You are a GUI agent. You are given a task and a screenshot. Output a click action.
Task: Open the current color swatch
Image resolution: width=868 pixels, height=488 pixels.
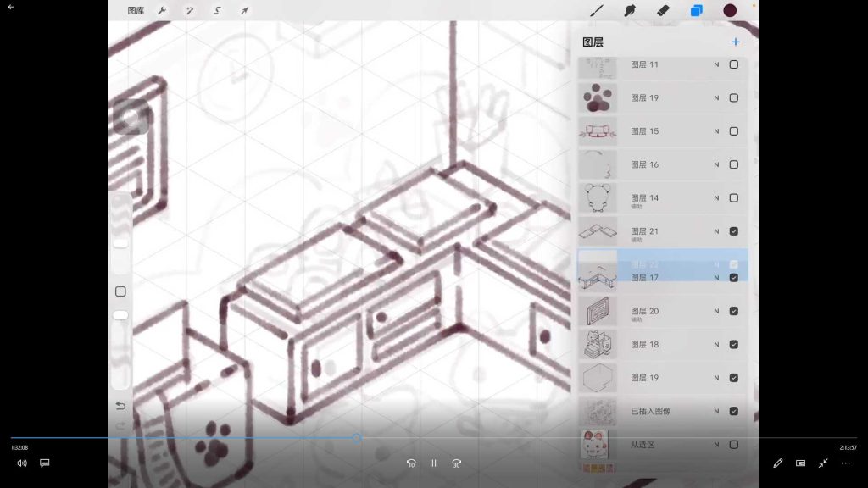pyautogui.click(x=730, y=10)
